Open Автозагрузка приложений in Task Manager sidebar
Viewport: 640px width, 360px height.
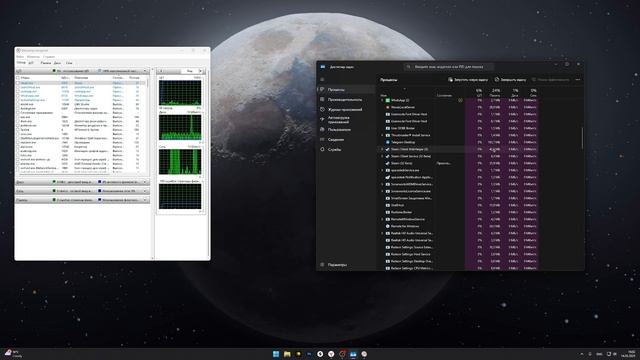click(x=346, y=120)
